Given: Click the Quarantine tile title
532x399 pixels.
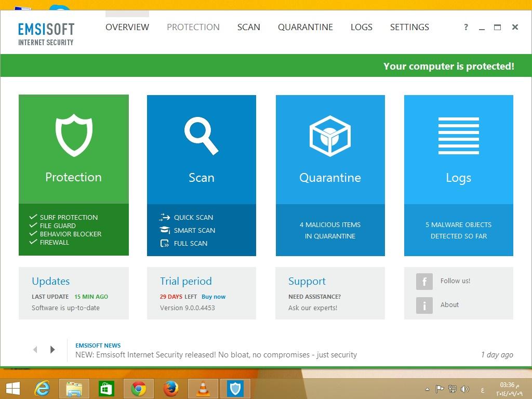Looking at the screenshot, I should click(330, 178).
